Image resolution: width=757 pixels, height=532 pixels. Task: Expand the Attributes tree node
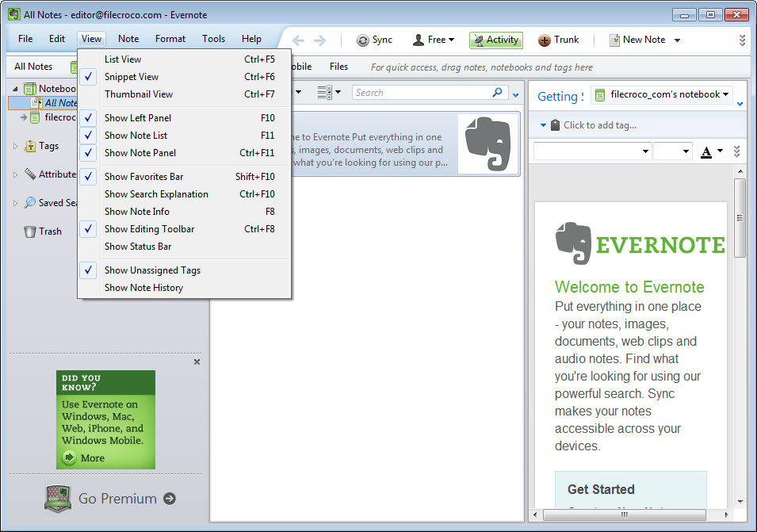[15, 174]
